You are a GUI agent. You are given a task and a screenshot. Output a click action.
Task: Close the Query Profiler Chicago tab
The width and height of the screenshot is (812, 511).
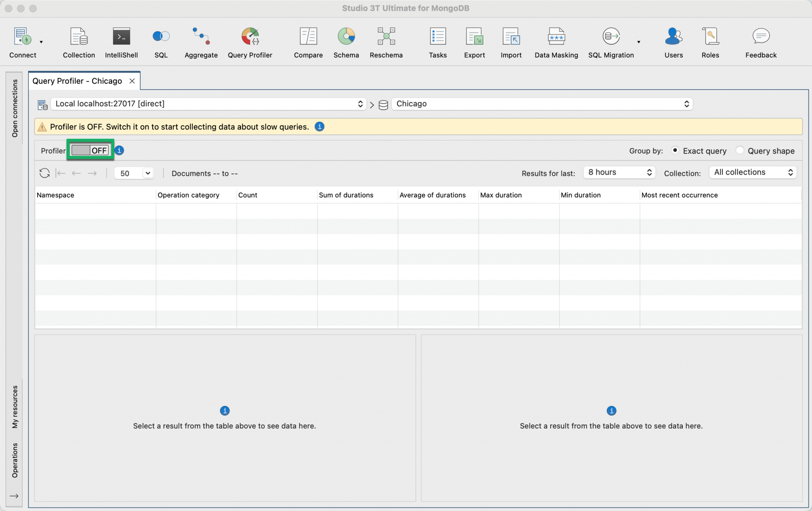click(132, 81)
